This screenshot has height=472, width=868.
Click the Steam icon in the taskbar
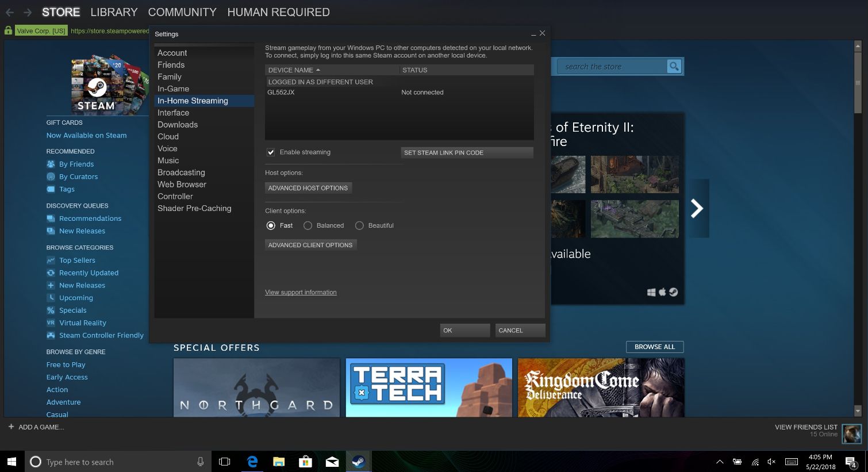click(x=359, y=462)
